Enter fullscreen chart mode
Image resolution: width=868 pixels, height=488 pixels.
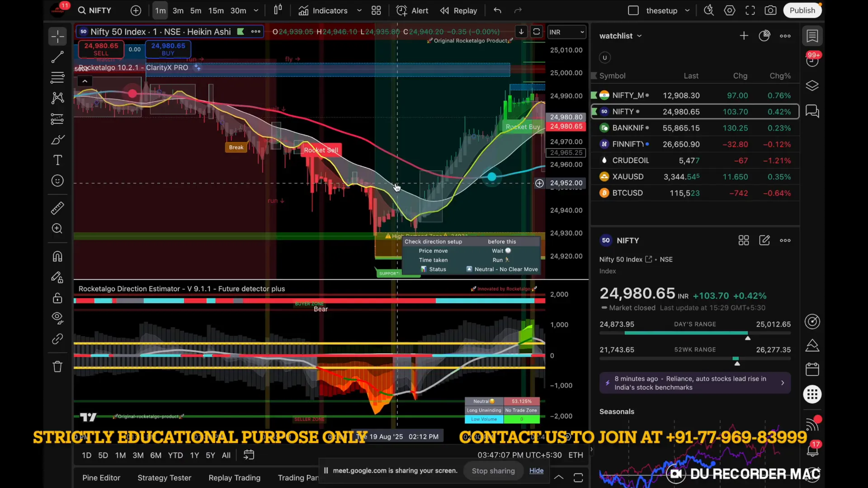(750, 10)
